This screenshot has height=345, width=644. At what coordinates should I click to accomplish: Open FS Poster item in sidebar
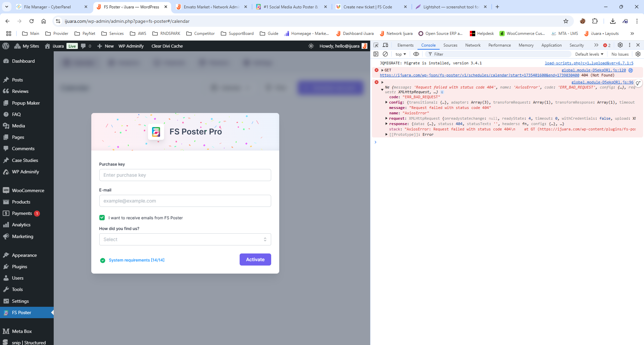pyautogui.click(x=27, y=312)
